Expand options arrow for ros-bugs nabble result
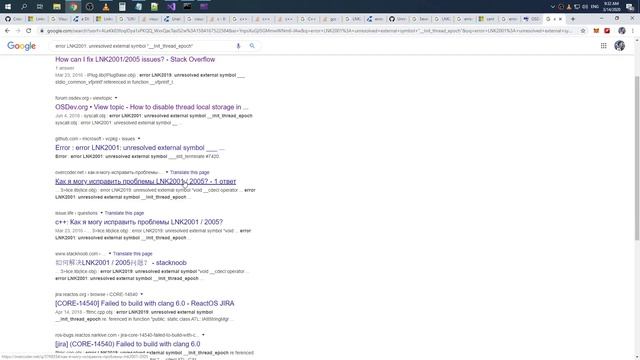This screenshot has width=640, height=360. pos(203,335)
